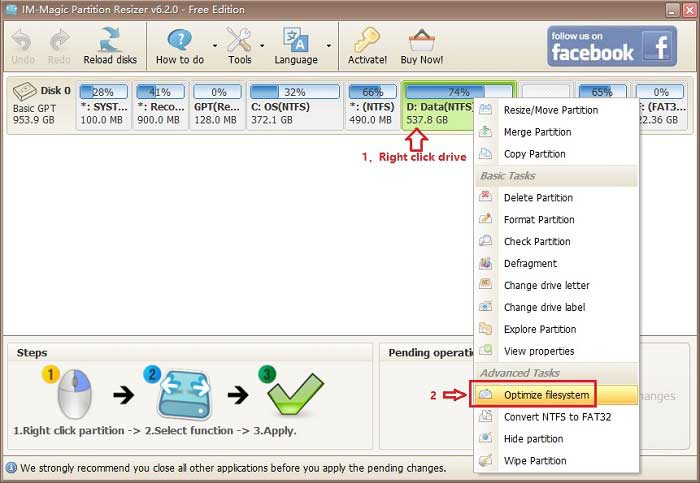
Task: Choose Check Partition from context menu
Action: tap(556, 241)
